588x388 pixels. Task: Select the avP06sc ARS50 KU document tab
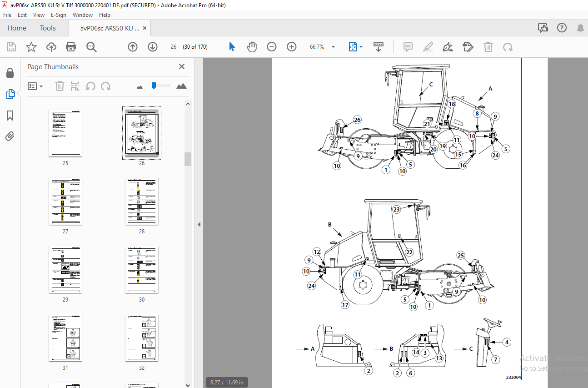110,28
